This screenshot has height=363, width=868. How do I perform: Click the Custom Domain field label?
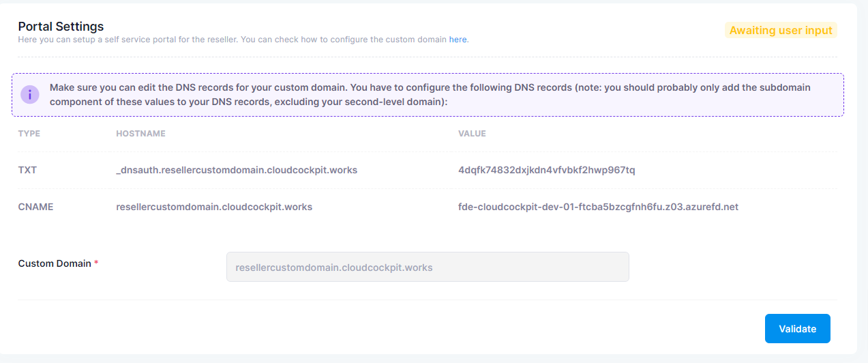click(55, 263)
